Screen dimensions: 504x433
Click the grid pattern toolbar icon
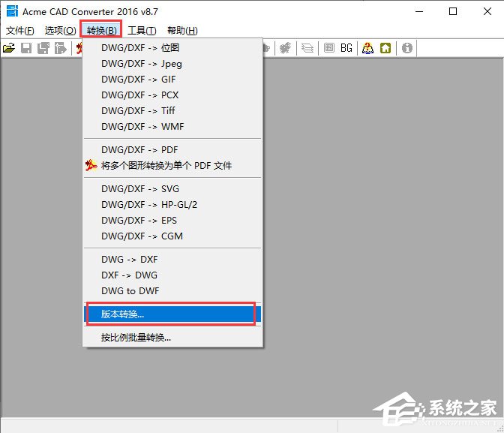(329, 48)
